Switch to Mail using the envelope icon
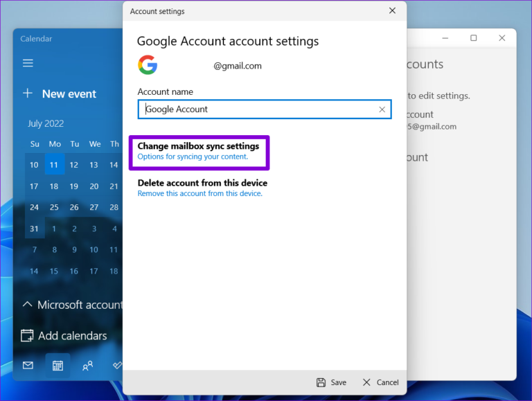 tap(28, 366)
